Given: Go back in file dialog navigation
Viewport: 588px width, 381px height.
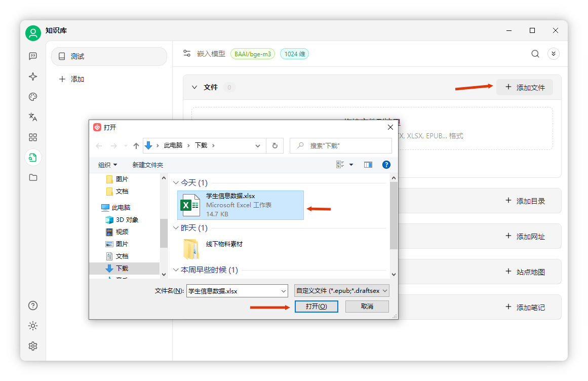Looking at the screenshot, I should pos(99,146).
